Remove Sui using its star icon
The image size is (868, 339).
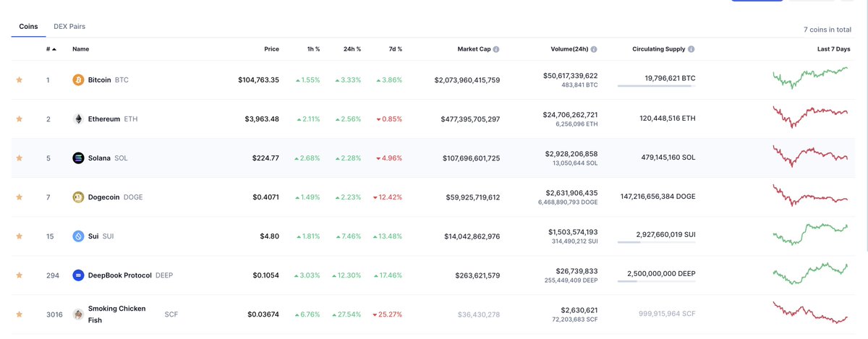tap(20, 236)
